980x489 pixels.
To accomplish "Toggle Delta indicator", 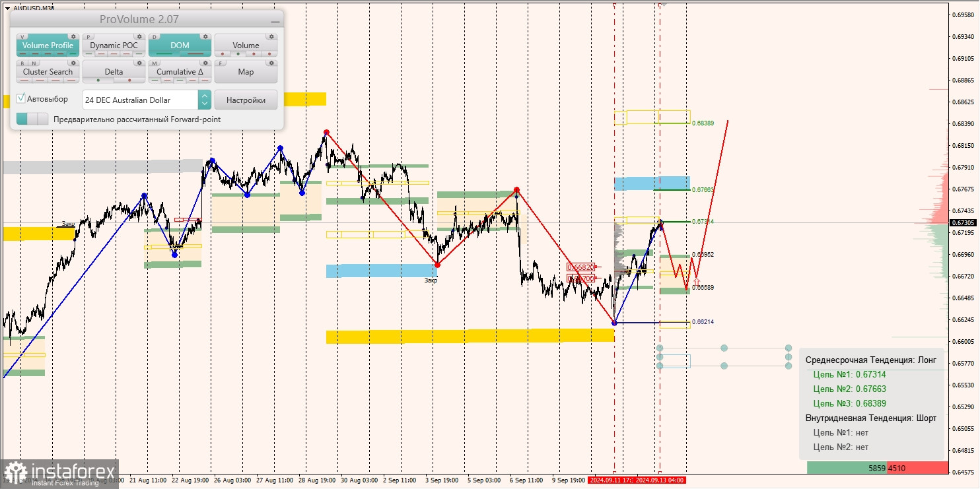I will point(114,72).
